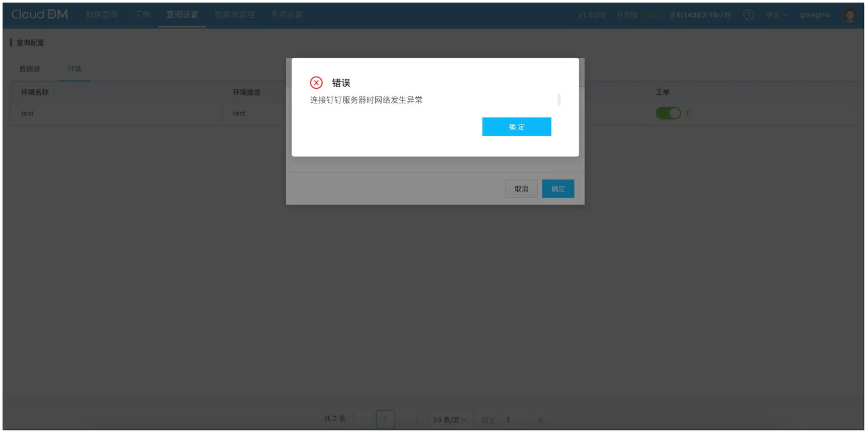Switch to the 环境 tab

click(x=75, y=69)
